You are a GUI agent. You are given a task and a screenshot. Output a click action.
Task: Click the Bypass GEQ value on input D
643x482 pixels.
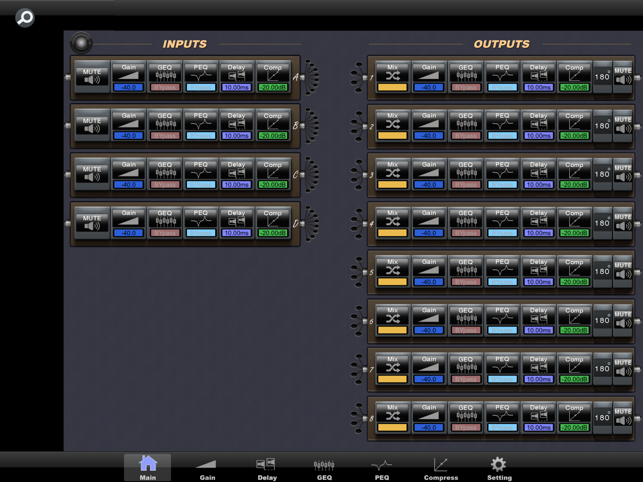tap(164, 233)
